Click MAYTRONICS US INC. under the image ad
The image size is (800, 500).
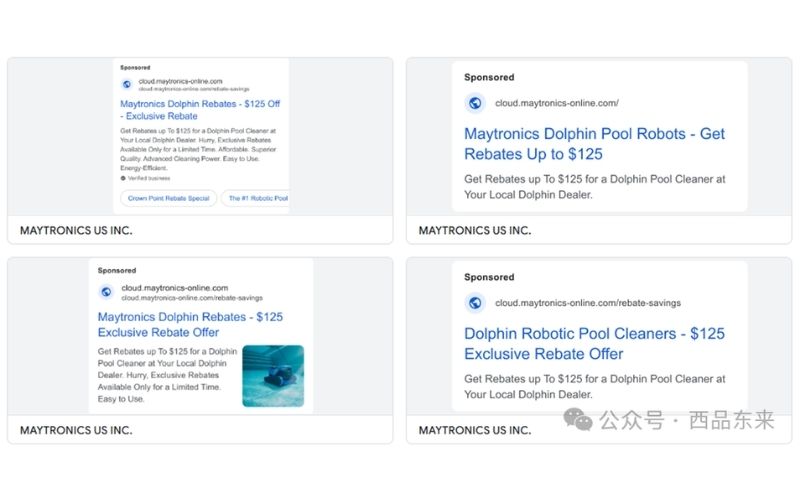pyautogui.click(x=76, y=430)
